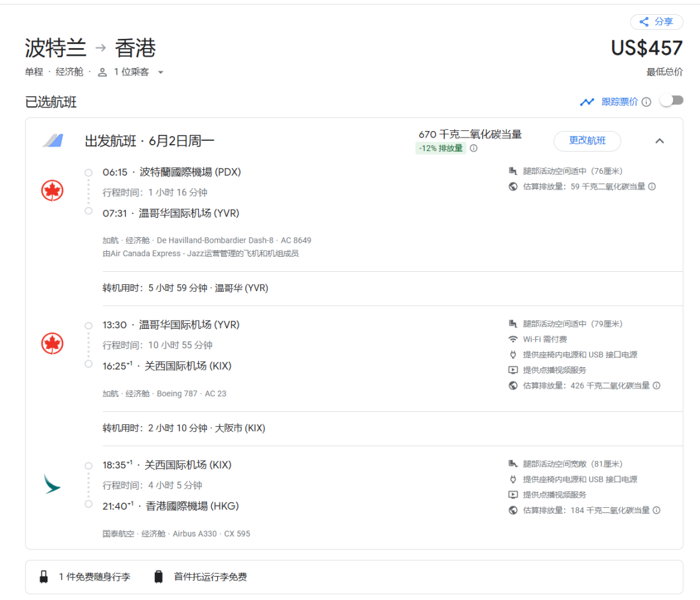This screenshot has width=700, height=600.
Task: Click 16:25 关西国际机场 (KIX) arrival line
Action: [x=167, y=366]
